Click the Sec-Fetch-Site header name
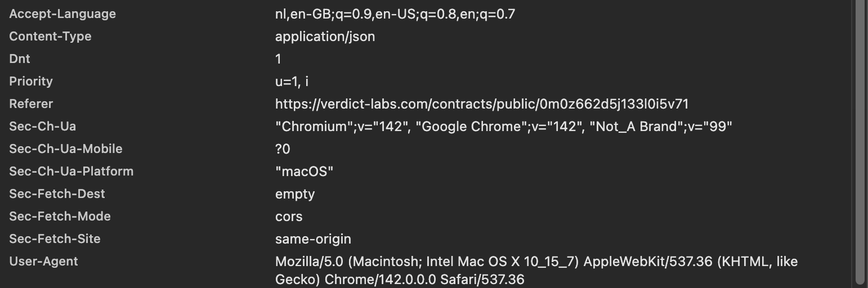This screenshot has height=288, width=868. (55, 239)
